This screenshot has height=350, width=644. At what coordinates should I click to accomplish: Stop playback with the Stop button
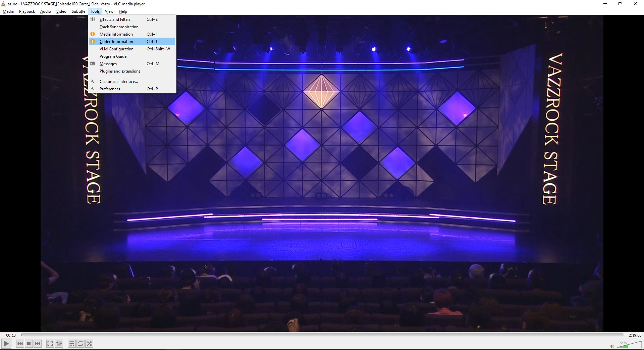click(29, 344)
